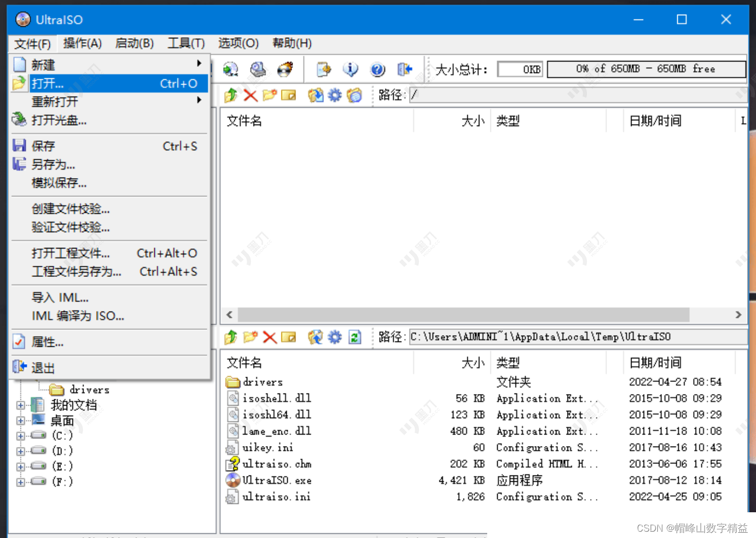Select the UltraISO.exe file row

click(475, 480)
